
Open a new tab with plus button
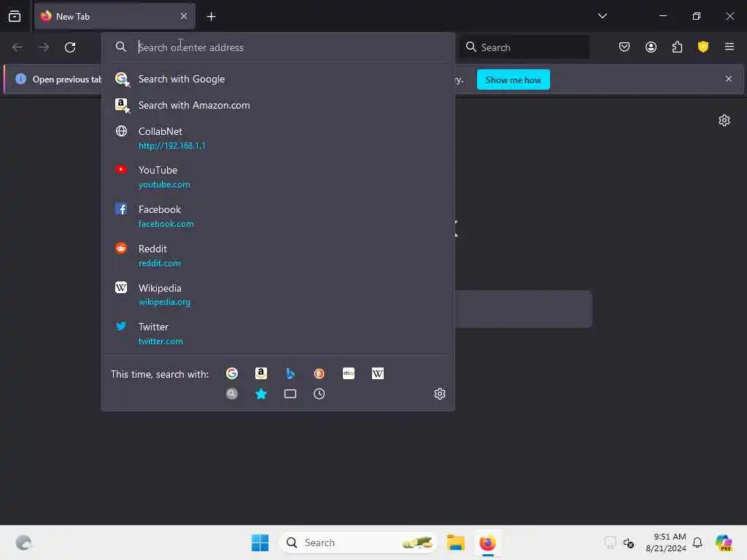coord(211,17)
